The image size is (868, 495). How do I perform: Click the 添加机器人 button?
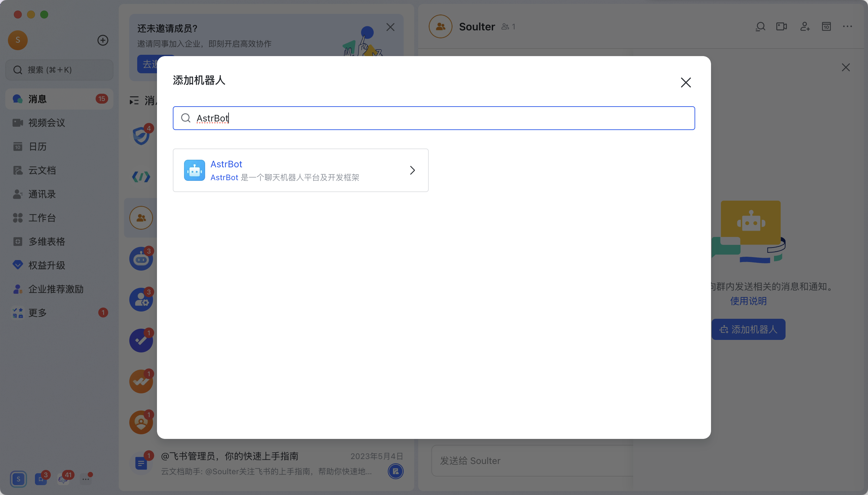748,329
